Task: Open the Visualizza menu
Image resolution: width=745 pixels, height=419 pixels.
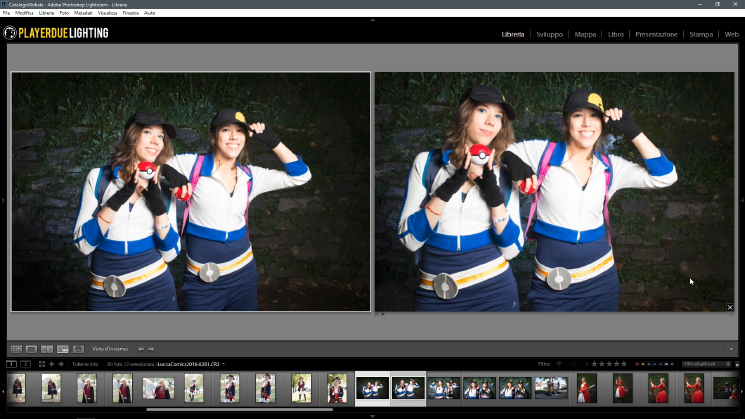Action: click(107, 13)
